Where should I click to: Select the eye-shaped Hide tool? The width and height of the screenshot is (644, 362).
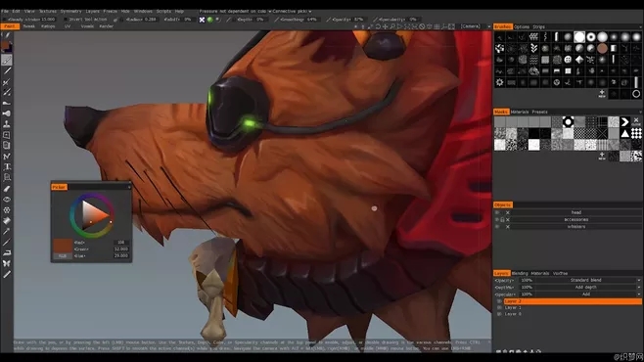click(7, 199)
